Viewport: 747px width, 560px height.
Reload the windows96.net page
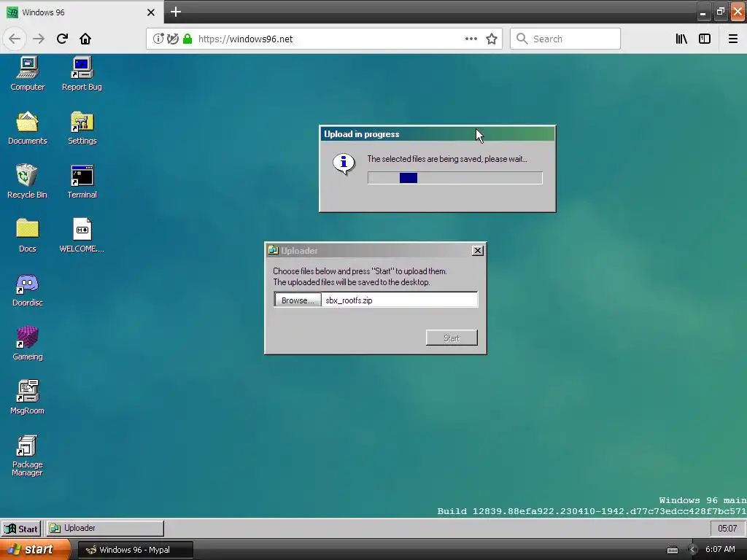click(62, 39)
